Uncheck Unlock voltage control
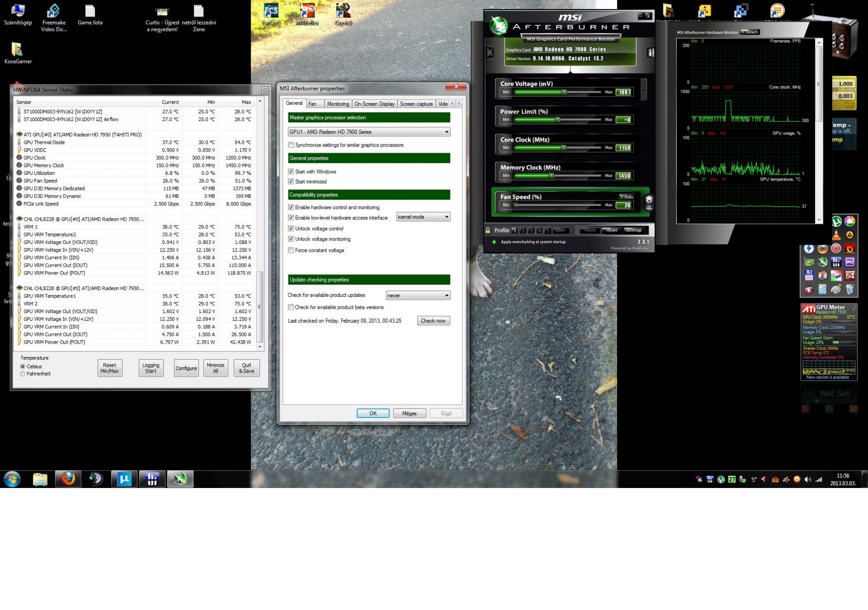 291,229
